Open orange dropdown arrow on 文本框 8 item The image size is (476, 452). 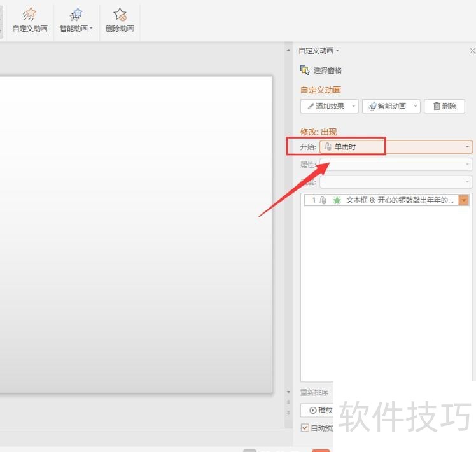point(464,200)
